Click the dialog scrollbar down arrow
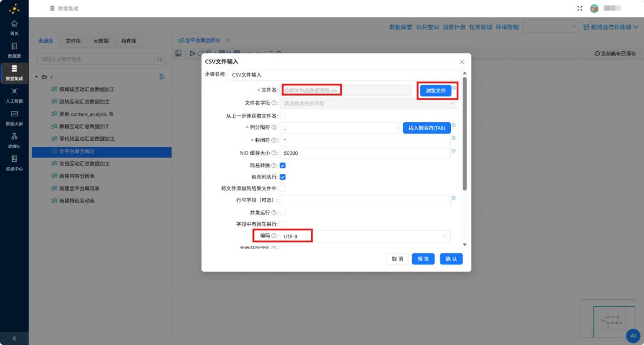 pyautogui.click(x=465, y=245)
